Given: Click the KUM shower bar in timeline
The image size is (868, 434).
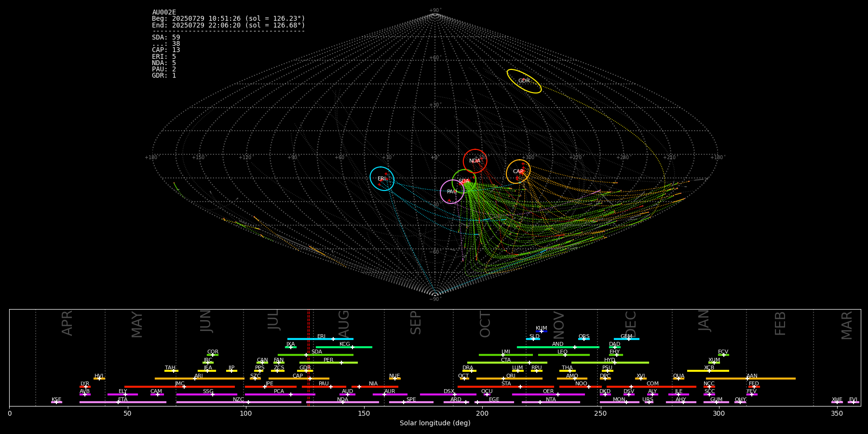Looking at the screenshot, I should pos(542,331).
